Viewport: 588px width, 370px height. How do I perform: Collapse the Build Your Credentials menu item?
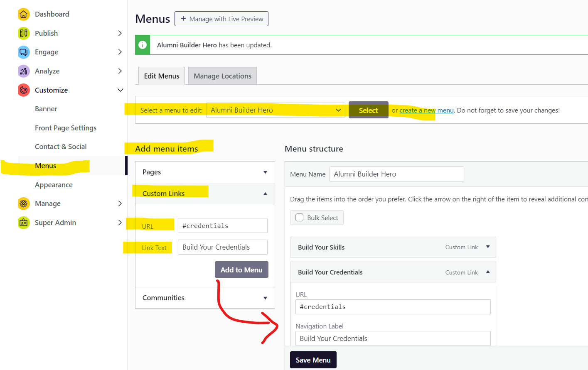pyautogui.click(x=488, y=272)
